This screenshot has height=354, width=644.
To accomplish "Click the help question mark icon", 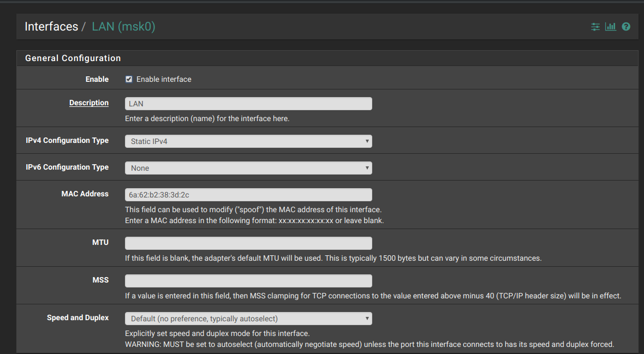I will point(626,27).
